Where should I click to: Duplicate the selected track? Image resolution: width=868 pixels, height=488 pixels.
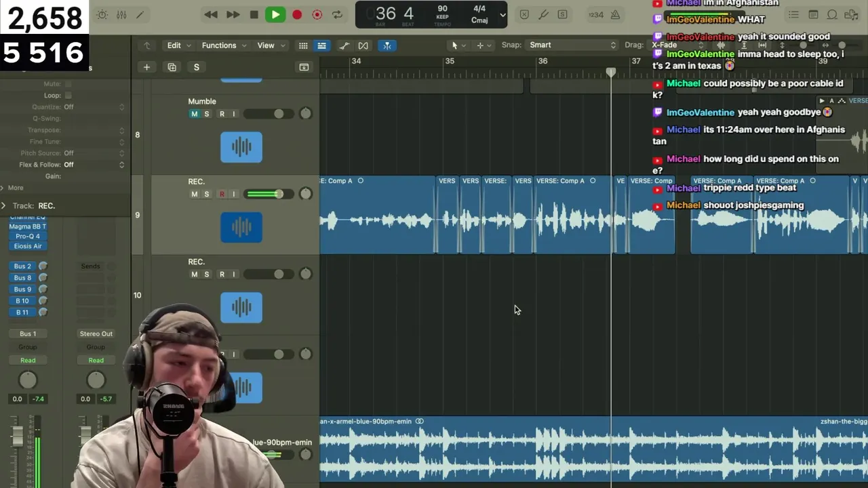point(172,67)
